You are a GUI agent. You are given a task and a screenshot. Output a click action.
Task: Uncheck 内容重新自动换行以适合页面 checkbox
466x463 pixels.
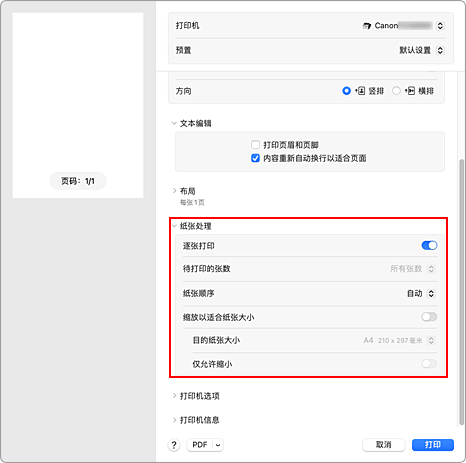(x=255, y=158)
